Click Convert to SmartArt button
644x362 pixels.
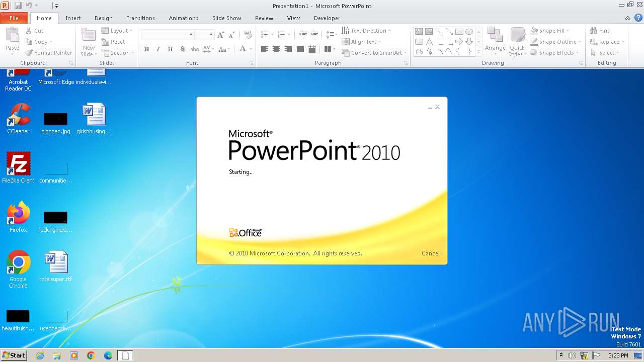(374, 53)
